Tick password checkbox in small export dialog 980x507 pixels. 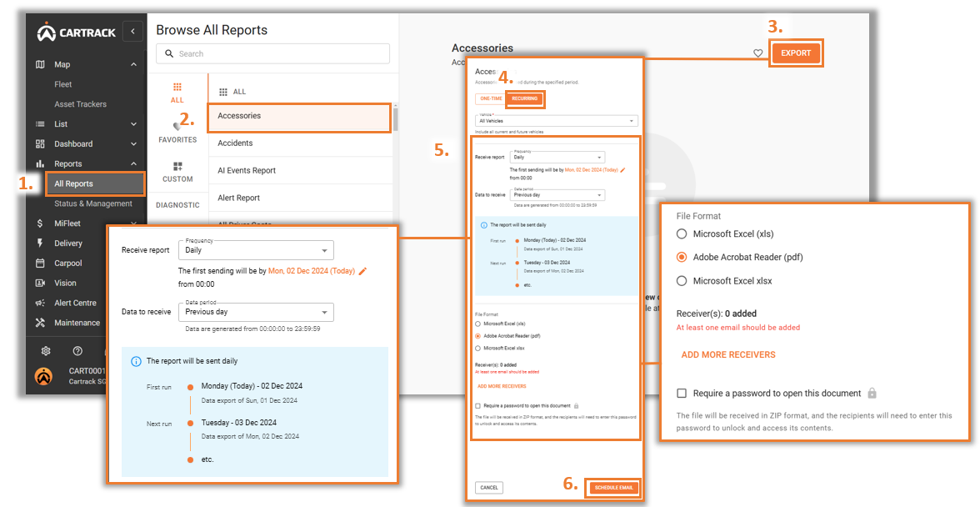(x=478, y=406)
